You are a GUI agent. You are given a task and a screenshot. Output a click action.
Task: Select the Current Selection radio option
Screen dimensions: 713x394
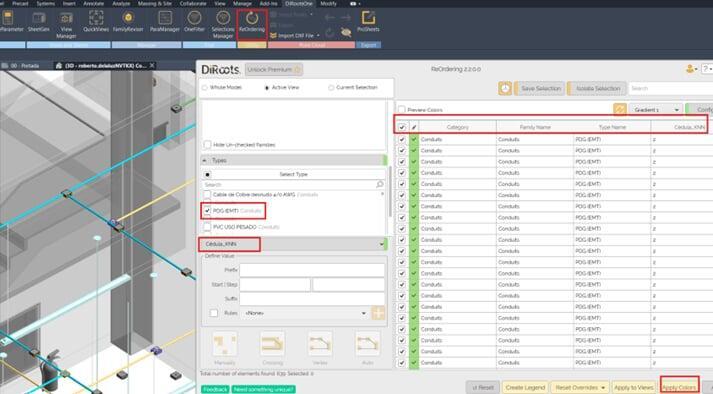point(331,87)
